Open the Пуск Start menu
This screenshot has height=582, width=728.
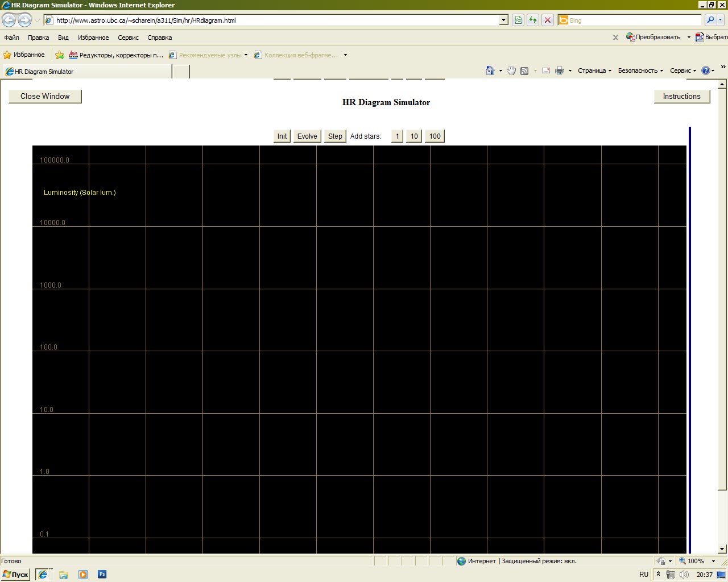pyautogui.click(x=15, y=575)
